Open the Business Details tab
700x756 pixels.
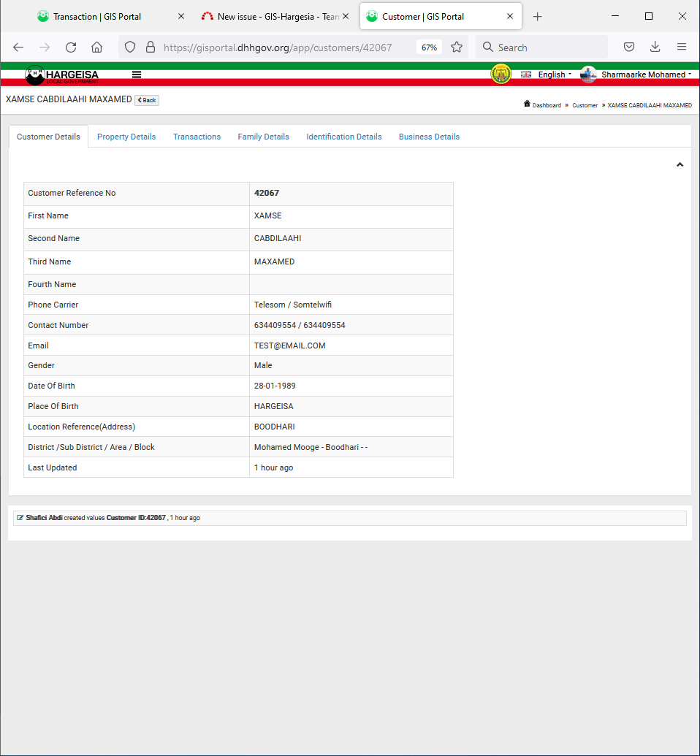pos(429,137)
